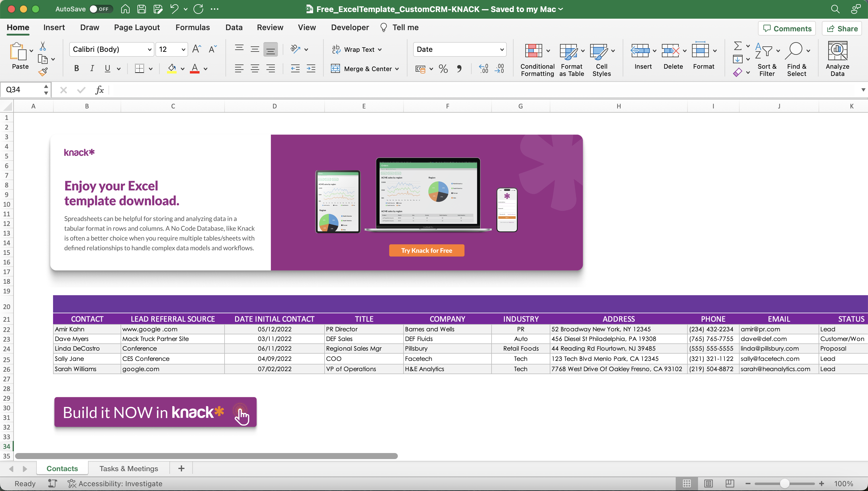Increase decimal places
This screenshot has height=491, width=868.
pyautogui.click(x=483, y=68)
